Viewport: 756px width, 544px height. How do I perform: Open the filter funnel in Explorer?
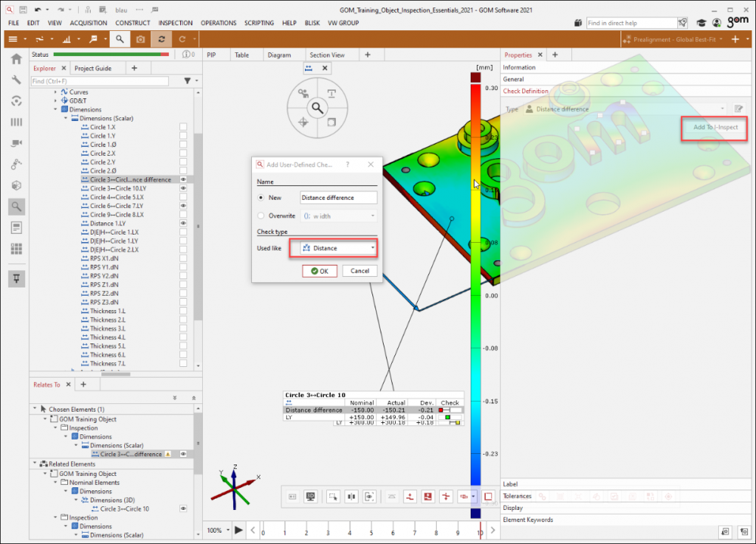point(187,81)
